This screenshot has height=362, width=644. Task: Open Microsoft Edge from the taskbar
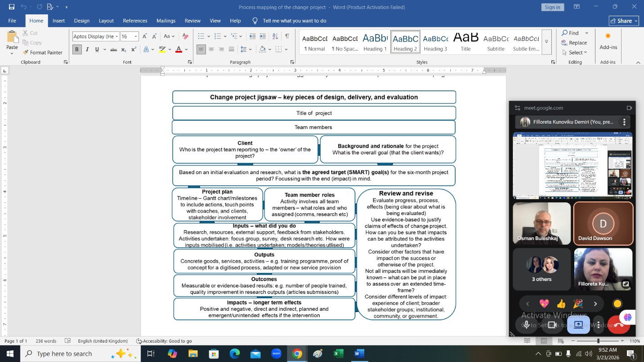click(x=235, y=354)
